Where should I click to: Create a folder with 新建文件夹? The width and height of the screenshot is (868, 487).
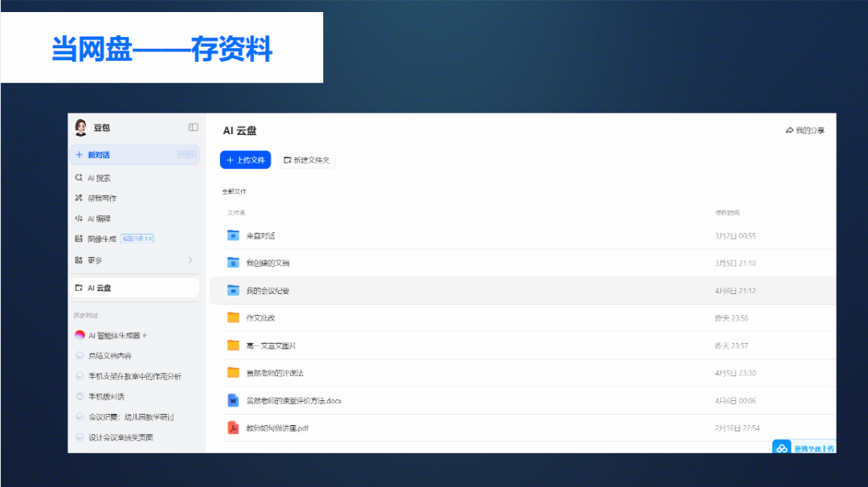click(307, 160)
